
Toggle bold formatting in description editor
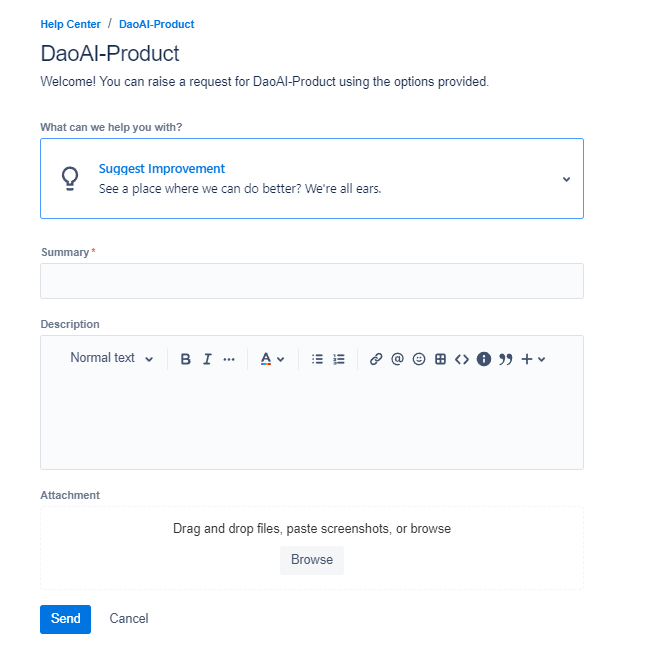[x=185, y=359]
